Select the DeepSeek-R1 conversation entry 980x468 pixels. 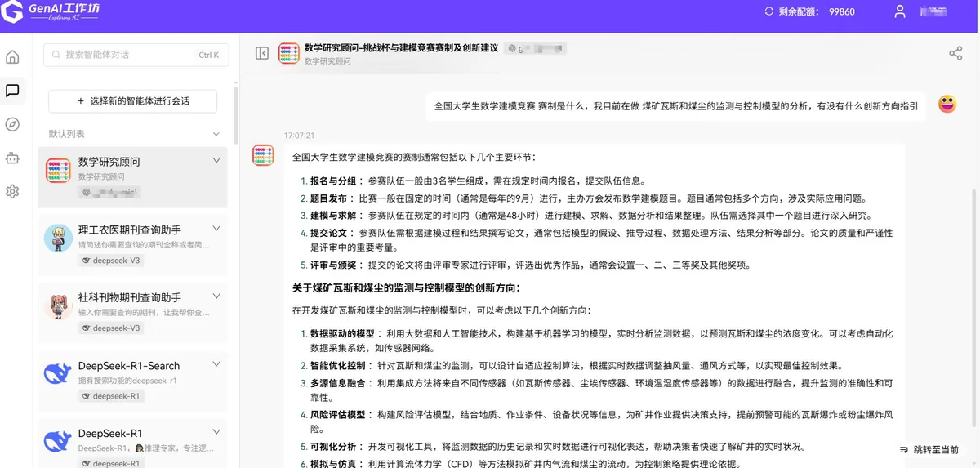[x=133, y=443]
